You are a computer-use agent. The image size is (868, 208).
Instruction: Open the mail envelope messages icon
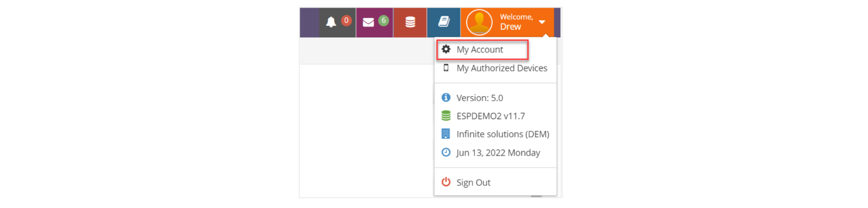(368, 22)
